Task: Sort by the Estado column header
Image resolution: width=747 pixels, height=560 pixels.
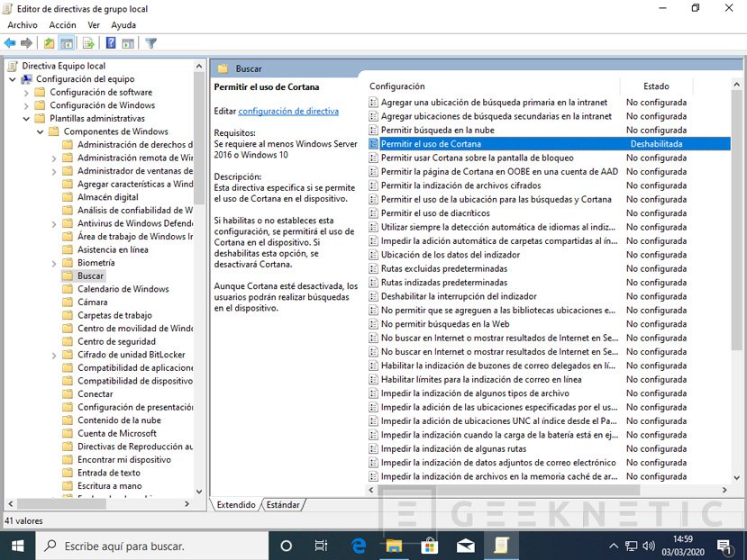Action: [x=656, y=86]
